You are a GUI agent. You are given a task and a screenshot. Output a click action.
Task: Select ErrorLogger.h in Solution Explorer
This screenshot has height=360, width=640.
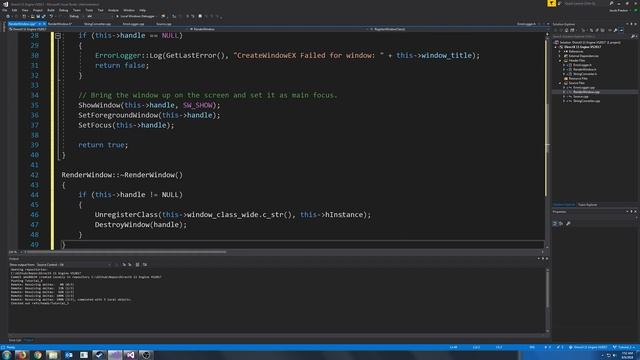(582, 65)
